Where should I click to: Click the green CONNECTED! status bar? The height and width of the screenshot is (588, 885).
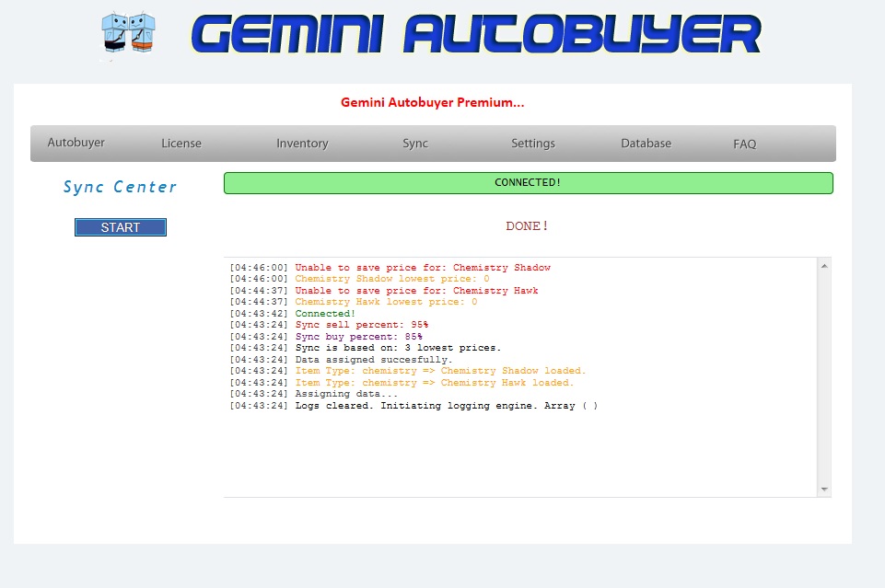(528, 183)
